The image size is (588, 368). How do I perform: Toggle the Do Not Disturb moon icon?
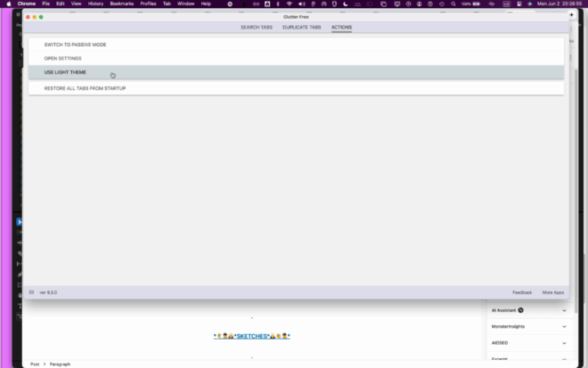(346, 4)
